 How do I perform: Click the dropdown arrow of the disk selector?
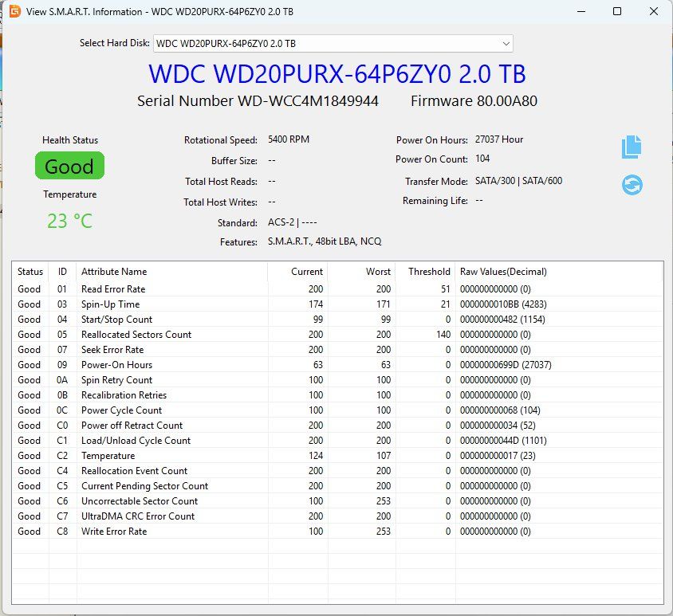point(506,43)
